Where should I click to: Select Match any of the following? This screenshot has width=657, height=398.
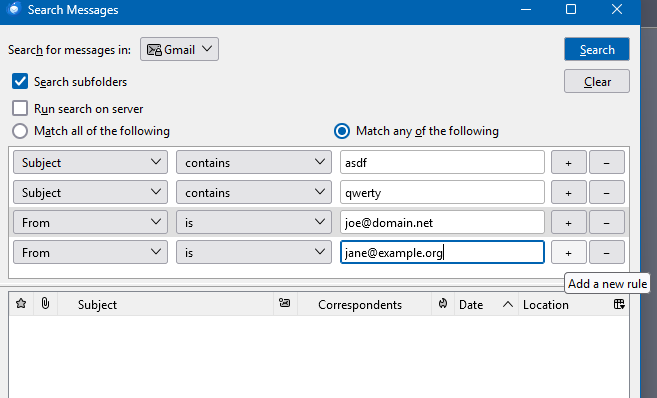(342, 131)
